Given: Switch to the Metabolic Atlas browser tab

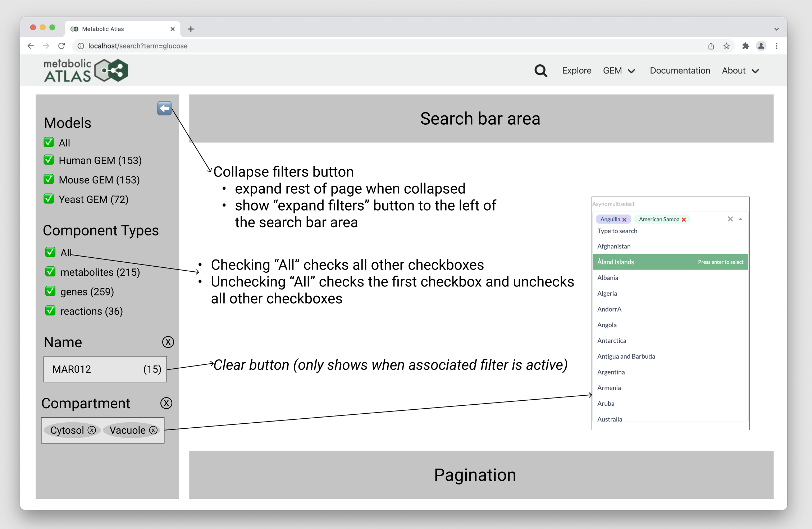Looking at the screenshot, I should 119,29.
